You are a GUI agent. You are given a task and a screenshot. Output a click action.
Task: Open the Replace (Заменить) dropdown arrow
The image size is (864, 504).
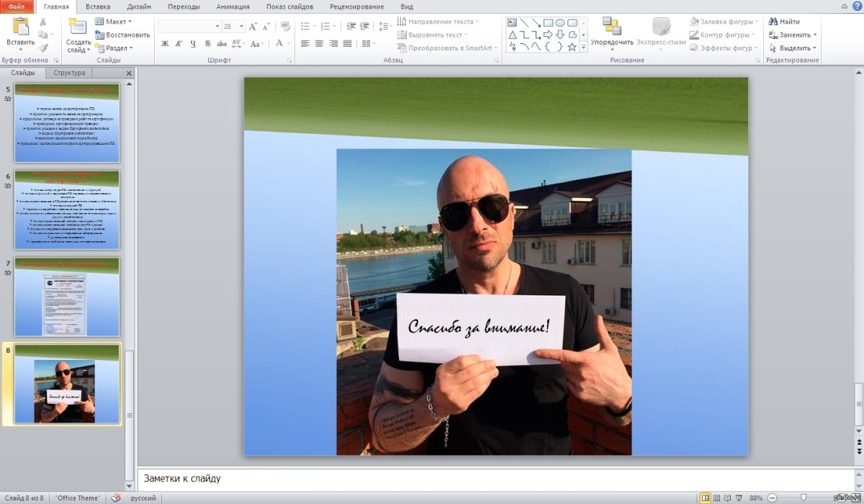point(815,35)
